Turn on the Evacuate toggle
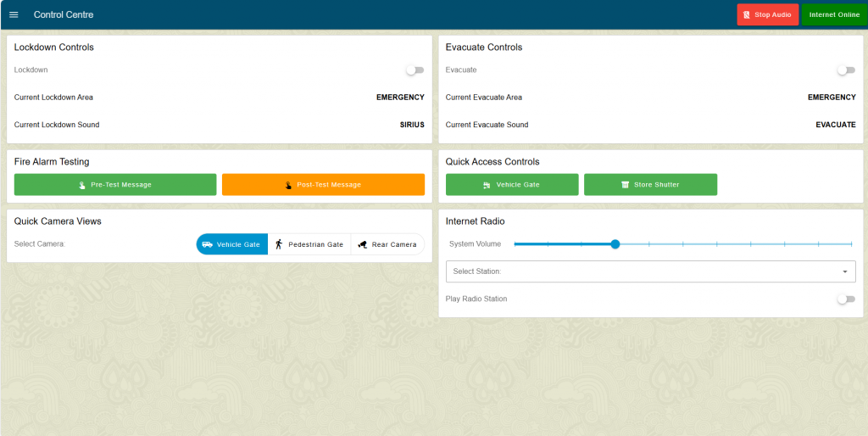 (x=845, y=70)
